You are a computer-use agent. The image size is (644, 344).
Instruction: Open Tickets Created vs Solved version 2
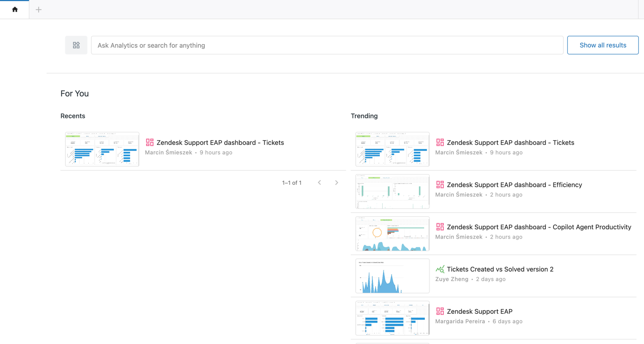(500, 269)
